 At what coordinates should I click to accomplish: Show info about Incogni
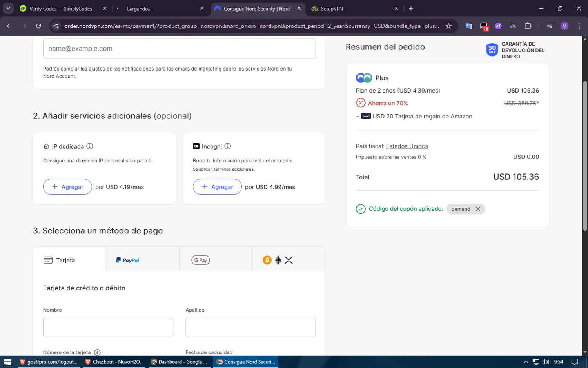point(227,146)
